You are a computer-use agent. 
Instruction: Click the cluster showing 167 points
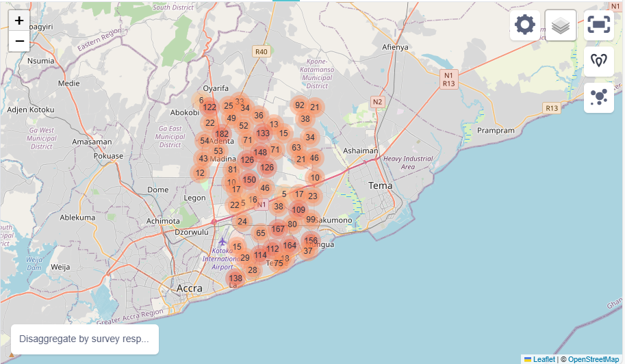point(278,229)
